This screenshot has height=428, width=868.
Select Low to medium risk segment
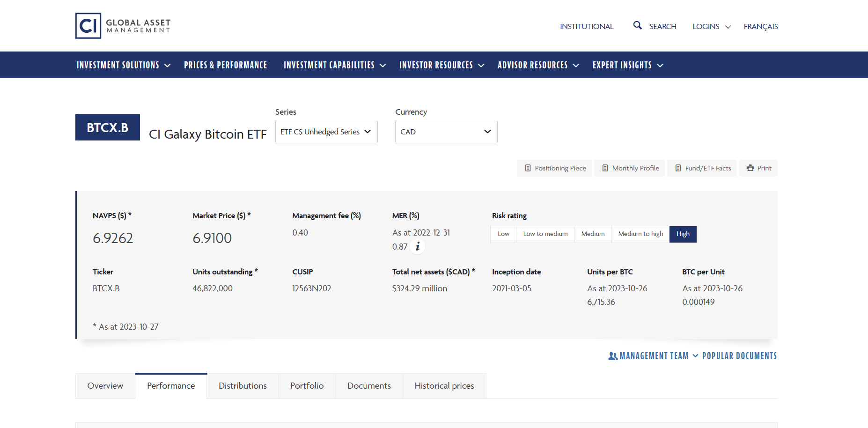545,234
